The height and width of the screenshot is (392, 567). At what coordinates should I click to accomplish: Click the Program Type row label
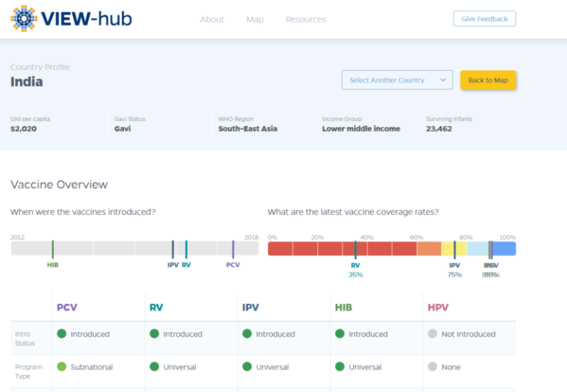tap(29, 371)
